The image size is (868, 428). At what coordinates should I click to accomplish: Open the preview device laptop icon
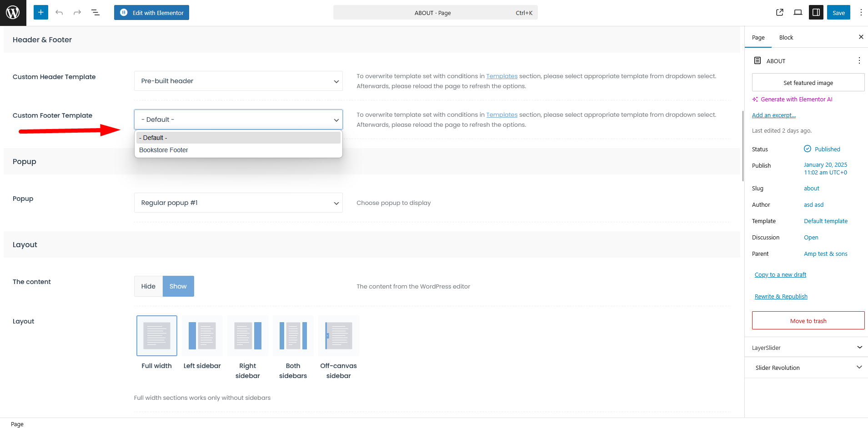pyautogui.click(x=798, y=13)
